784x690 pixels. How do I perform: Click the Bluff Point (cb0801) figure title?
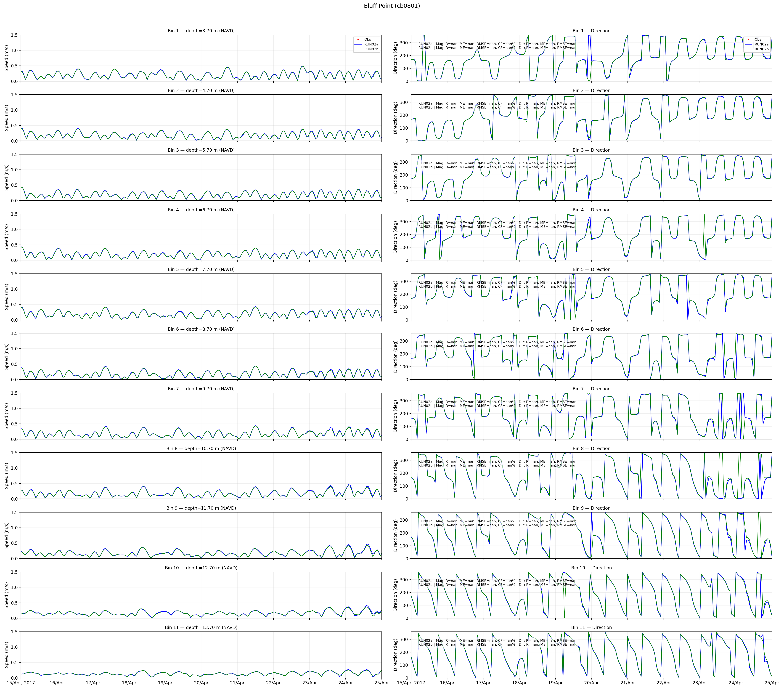[392, 6]
